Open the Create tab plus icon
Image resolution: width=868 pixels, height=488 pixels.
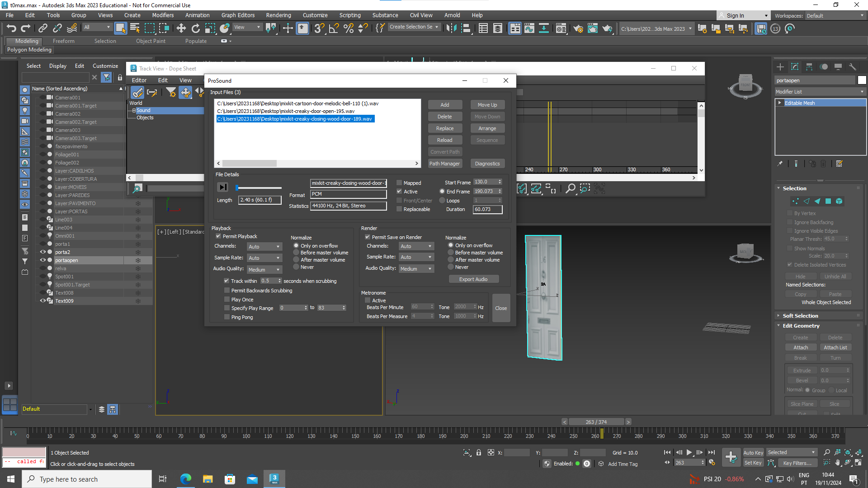click(x=780, y=67)
